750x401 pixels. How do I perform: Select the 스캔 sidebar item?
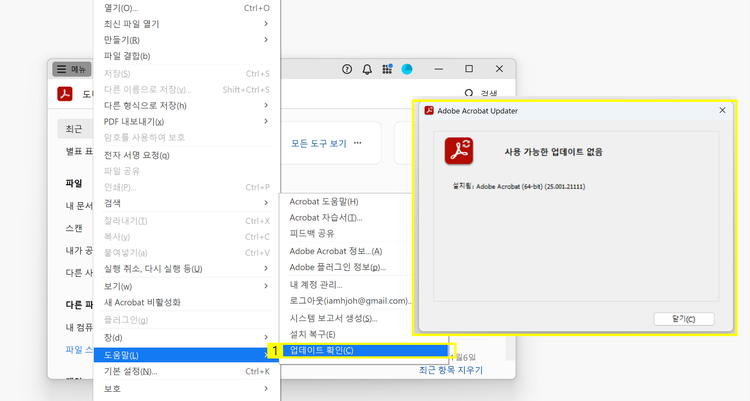(74, 228)
